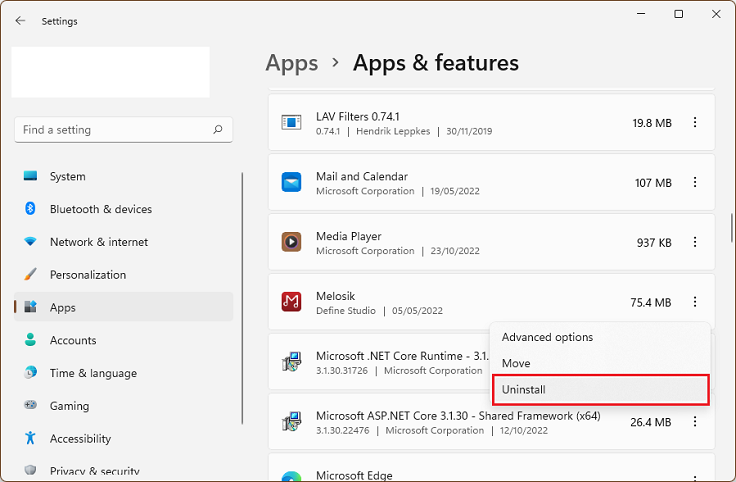
Task: Click the Network wifi icon
Action: [x=31, y=242]
